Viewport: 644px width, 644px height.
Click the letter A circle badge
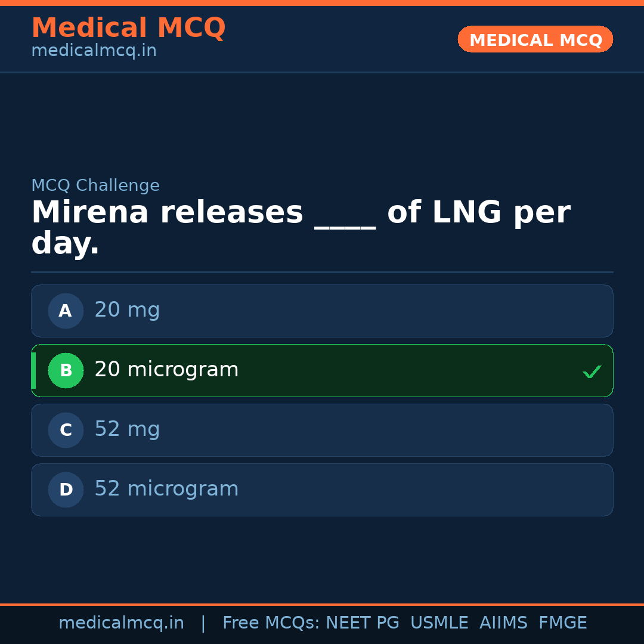pos(66,311)
